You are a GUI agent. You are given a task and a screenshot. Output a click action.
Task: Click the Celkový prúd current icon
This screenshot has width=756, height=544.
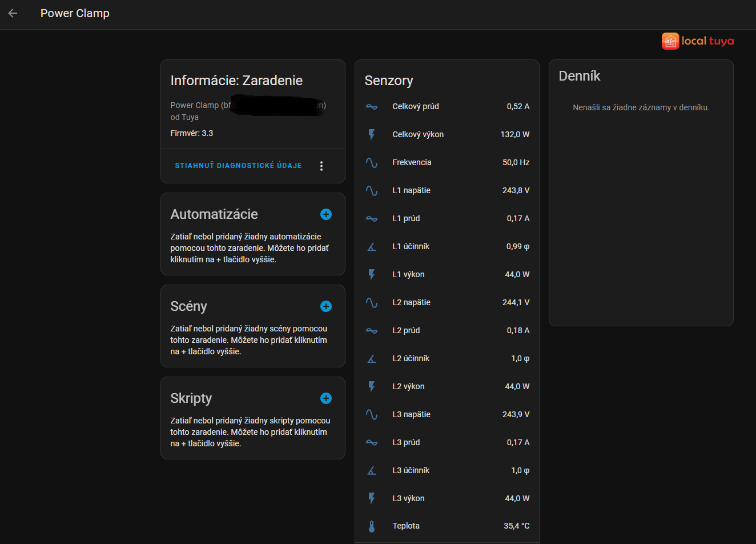[372, 106]
